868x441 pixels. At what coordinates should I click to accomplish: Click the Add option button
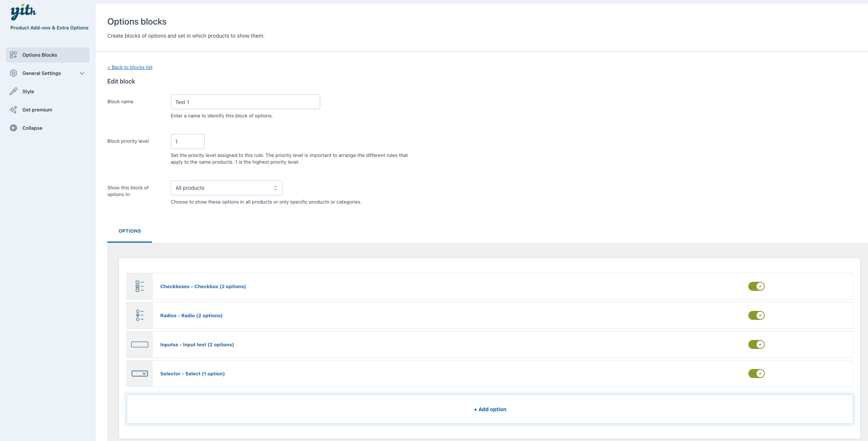[490, 409]
